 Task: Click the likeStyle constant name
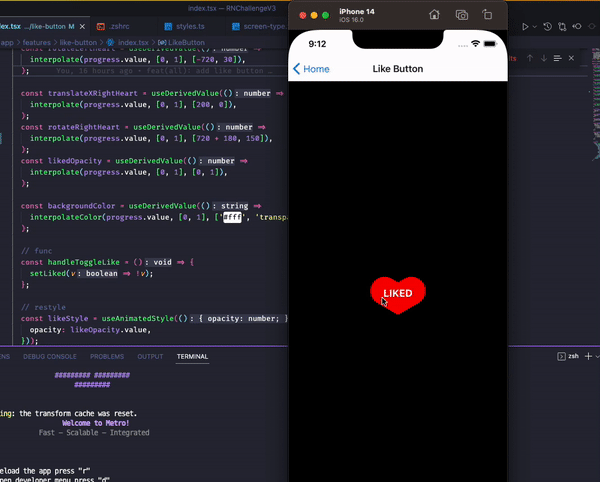coord(68,319)
